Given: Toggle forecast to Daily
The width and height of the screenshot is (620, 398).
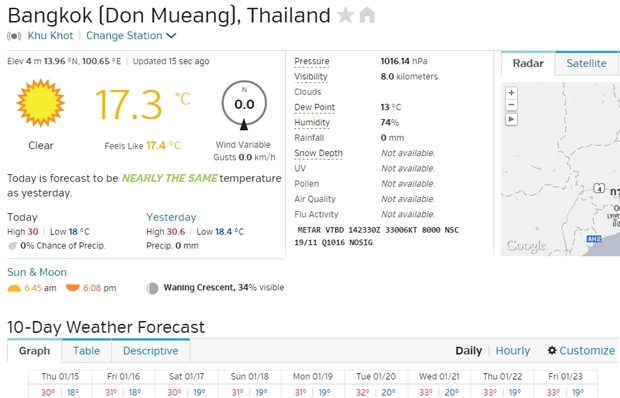Looking at the screenshot, I should (469, 351).
